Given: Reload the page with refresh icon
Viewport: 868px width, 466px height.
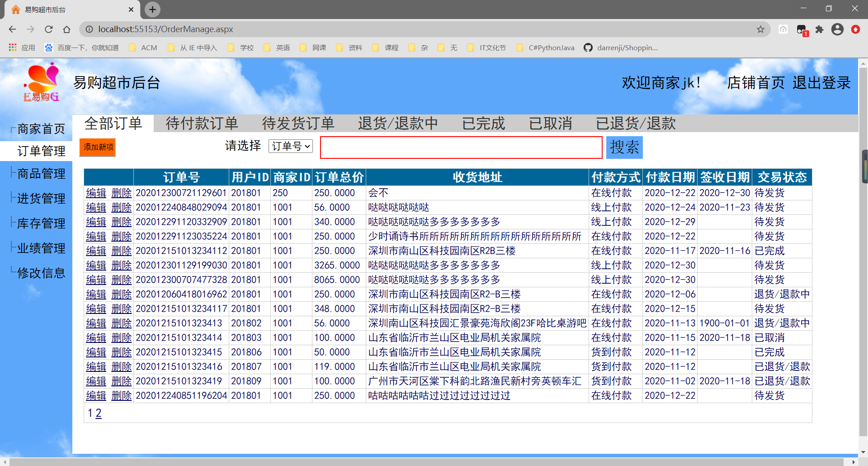Looking at the screenshot, I should point(48,29).
